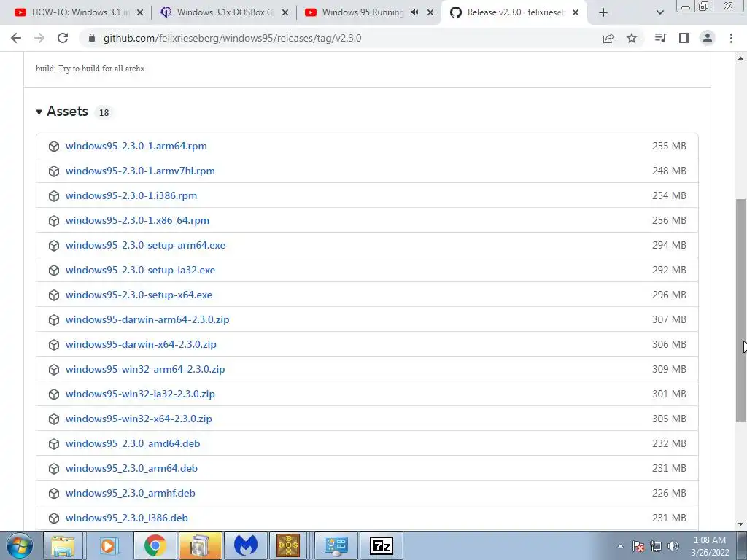Click the assets count badge 18
747x560 pixels.
click(x=104, y=113)
